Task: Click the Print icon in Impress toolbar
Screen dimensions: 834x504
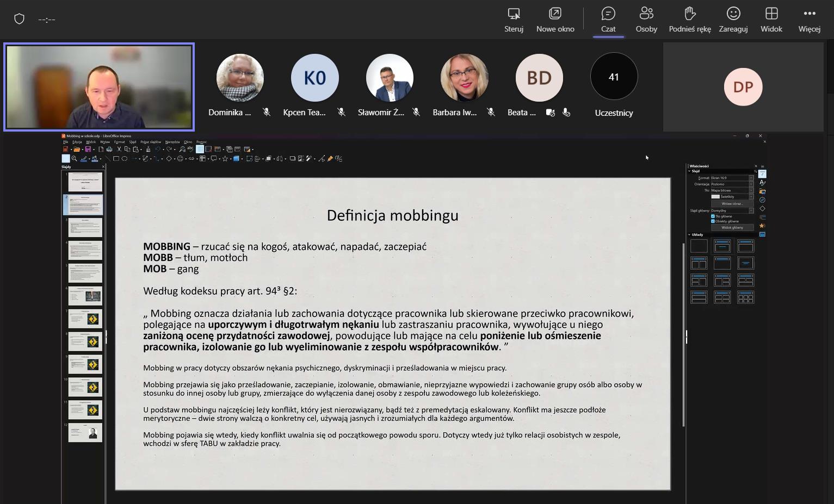Action: click(x=109, y=149)
